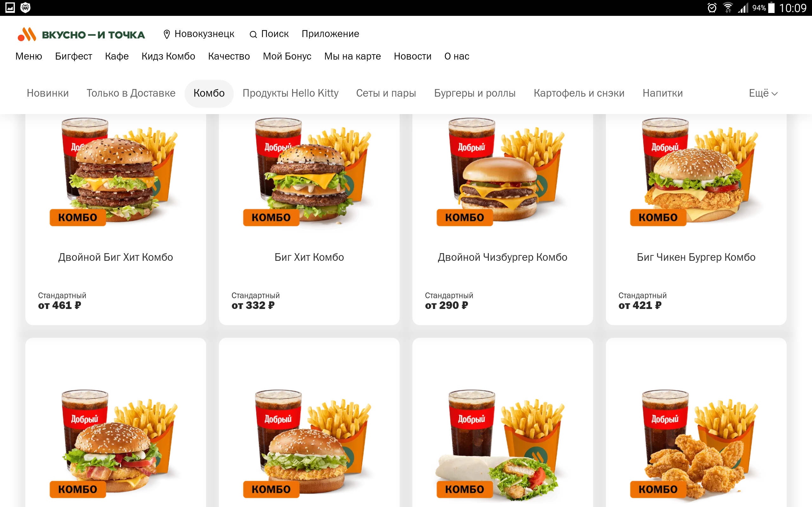Choose the chicken nuggets combo card

click(696, 422)
